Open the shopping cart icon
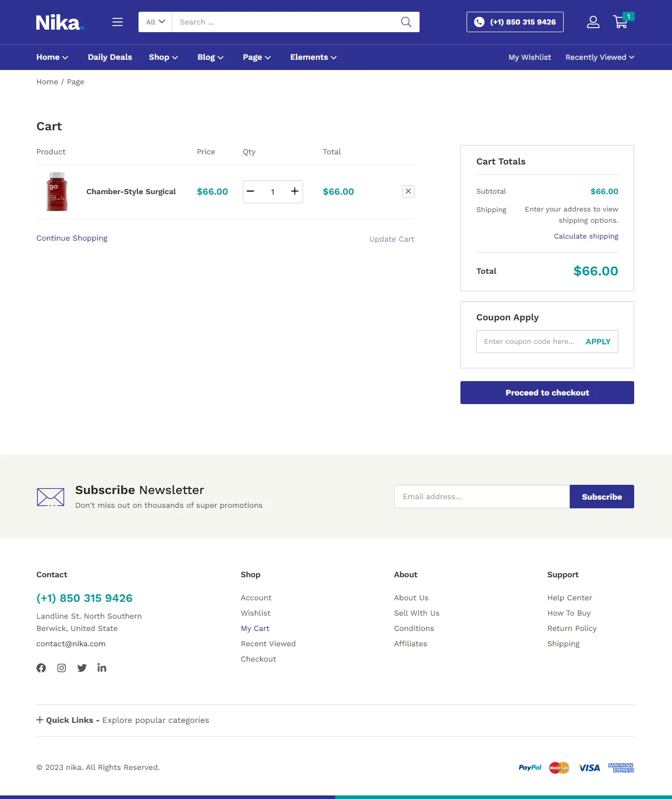The width and height of the screenshot is (672, 799). click(x=621, y=22)
